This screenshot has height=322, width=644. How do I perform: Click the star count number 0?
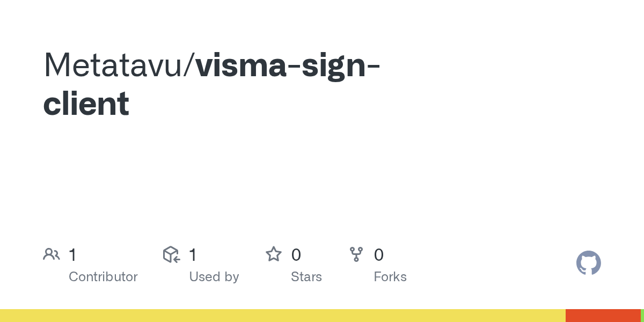pyautogui.click(x=296, y=255)
